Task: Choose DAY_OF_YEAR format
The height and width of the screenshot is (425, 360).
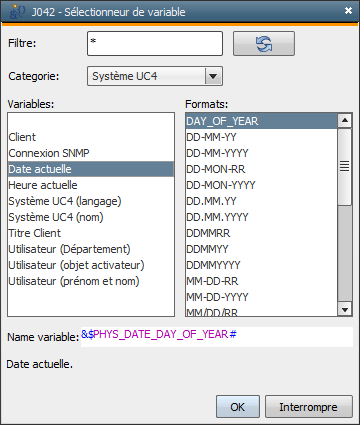Action: [x=262, y=121]
